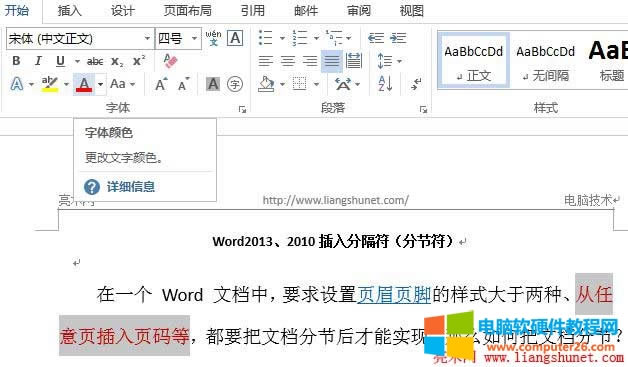
Task: Open the 页面布局 ribbon tab
Action: 187,10
